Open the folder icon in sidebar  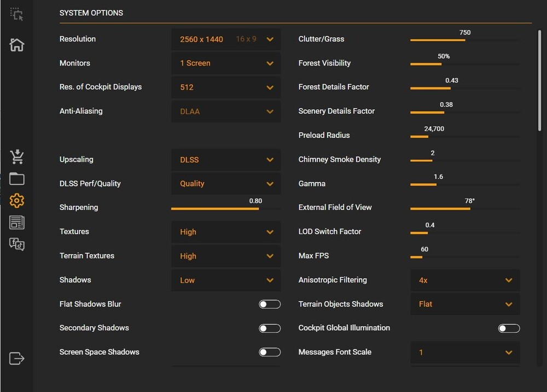(x=17, y=179)
